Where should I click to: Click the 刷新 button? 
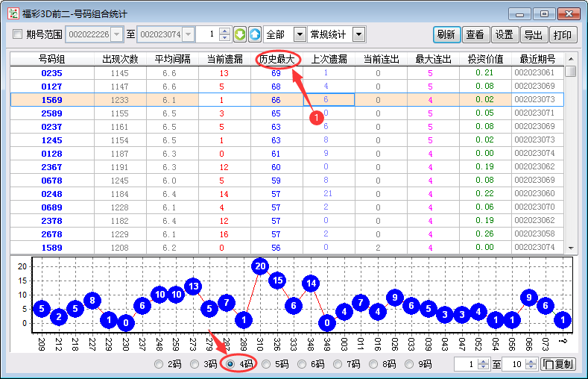tap(446, 34)
